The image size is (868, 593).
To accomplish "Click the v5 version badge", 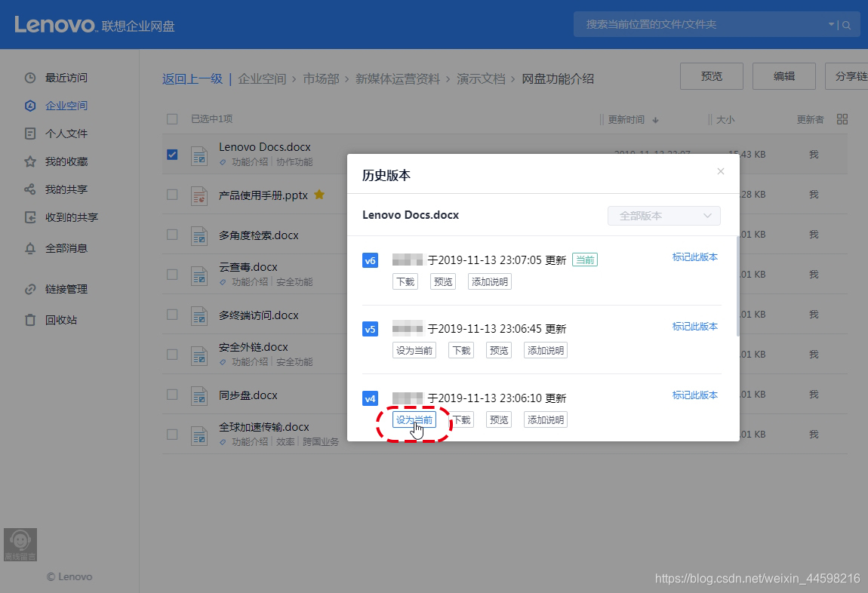I will [x=370, y=329].
